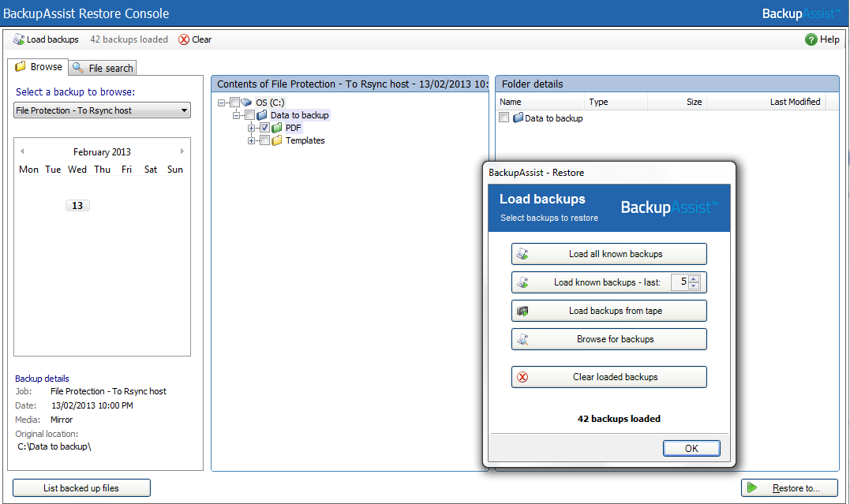
Task: Click folder icon in Folder details row
Action: [518, 118]
